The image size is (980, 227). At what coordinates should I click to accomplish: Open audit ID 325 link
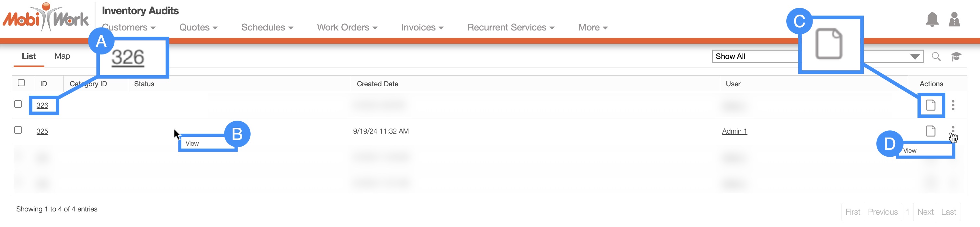pos(42,131)
